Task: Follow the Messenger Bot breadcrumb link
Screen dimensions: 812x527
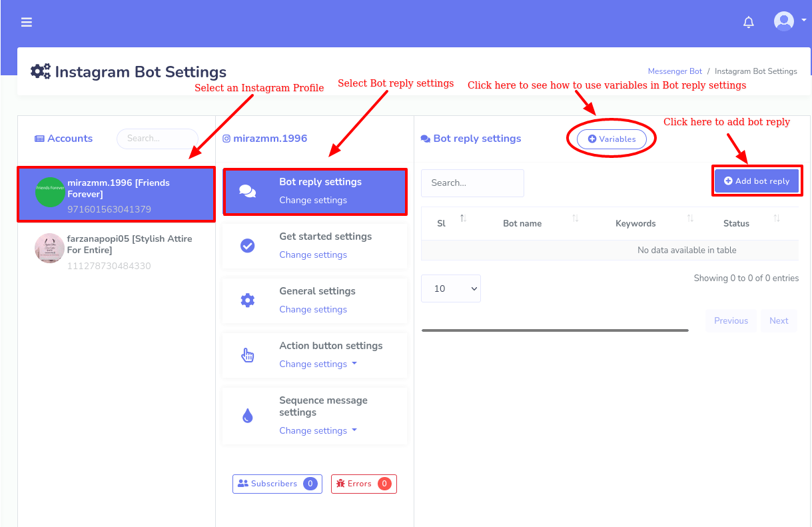Action: pyautogui.click(x=675, y=71)
